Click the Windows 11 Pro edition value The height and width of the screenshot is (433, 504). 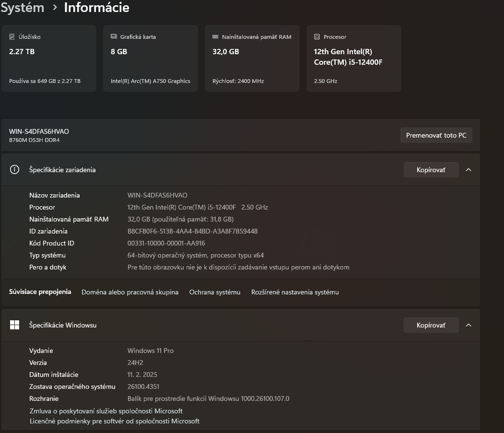point(151,351)
